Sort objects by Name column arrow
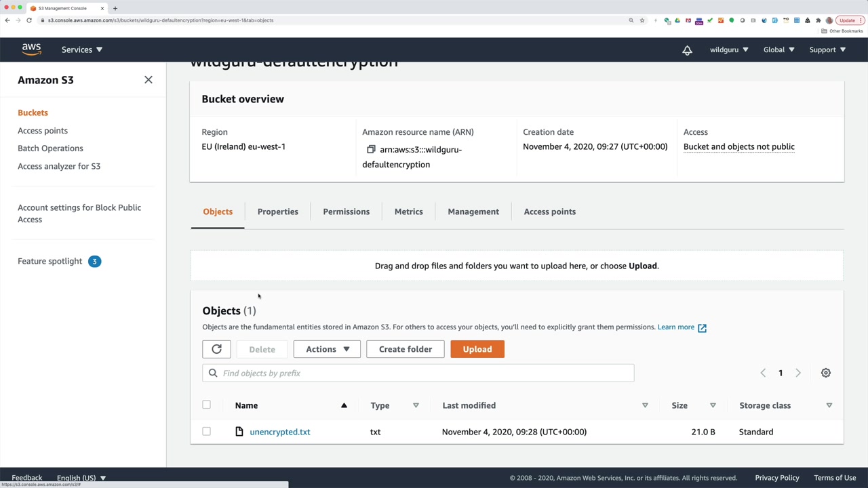 tap(344, 405)
